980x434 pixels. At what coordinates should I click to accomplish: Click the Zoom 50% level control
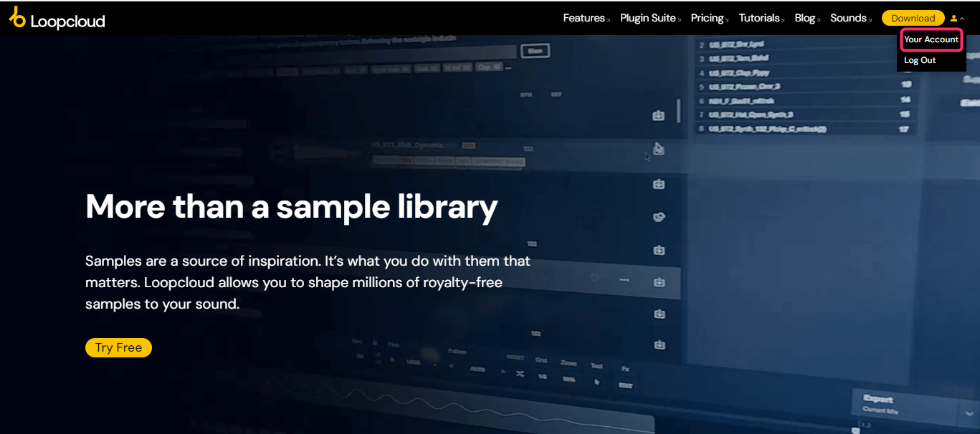569,374
